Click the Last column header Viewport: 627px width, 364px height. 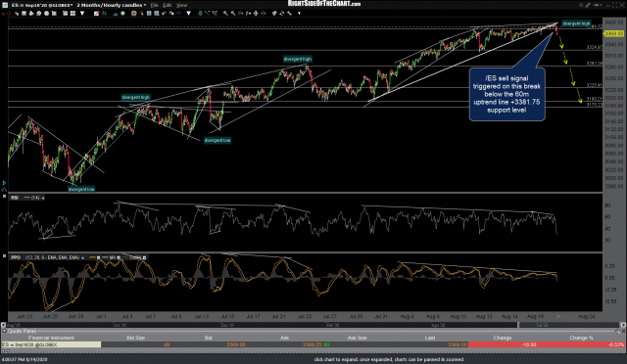(x=430, y=338)
